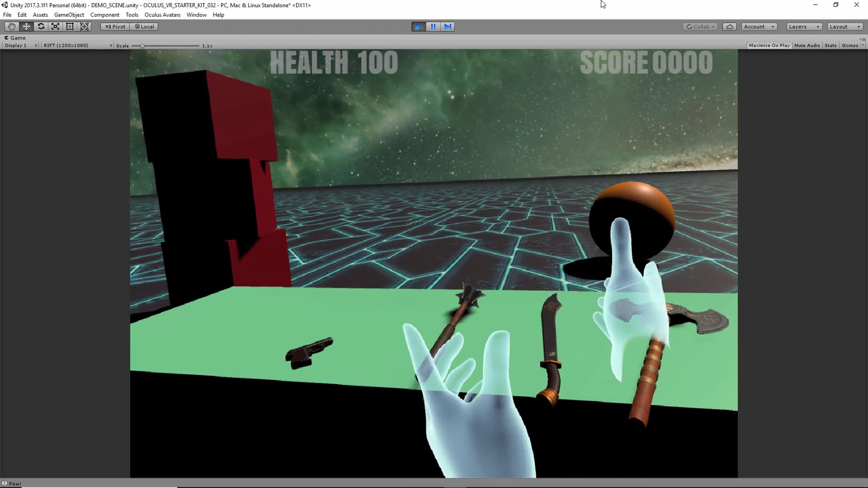Advance one frame with Step button
Viewport: 868px width, 488px height.
[x=447, y=27]
